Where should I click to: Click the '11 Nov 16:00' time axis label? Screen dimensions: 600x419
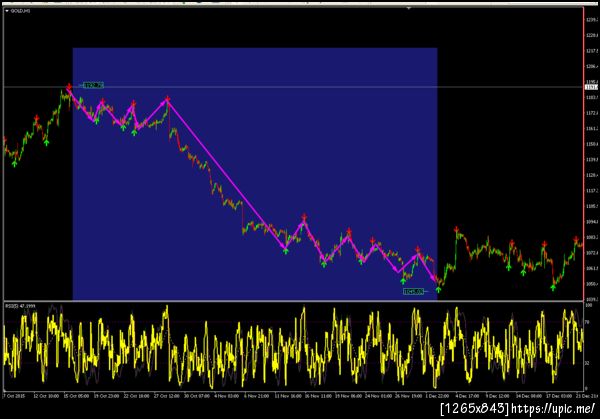[287, 396]
